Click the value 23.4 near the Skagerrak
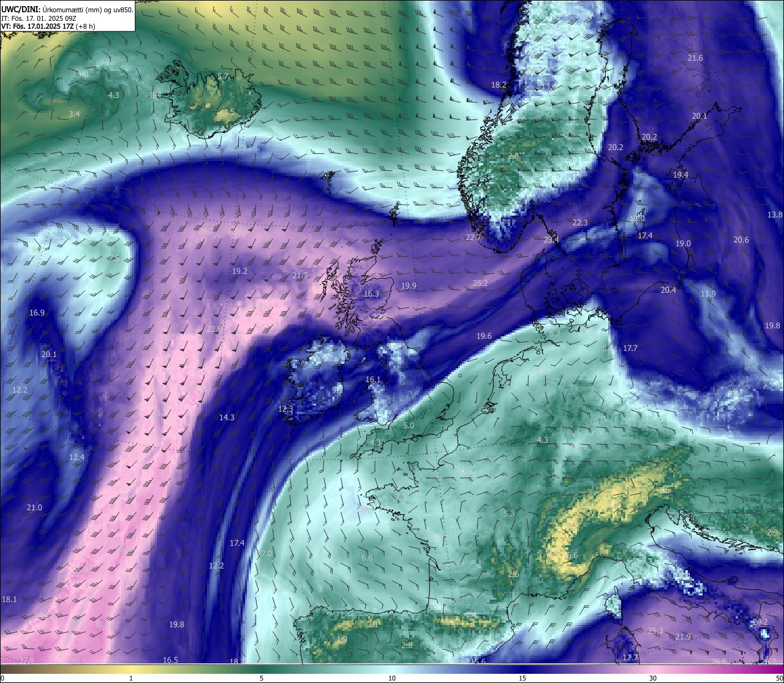784x683 pixels. tap(551, 240)
